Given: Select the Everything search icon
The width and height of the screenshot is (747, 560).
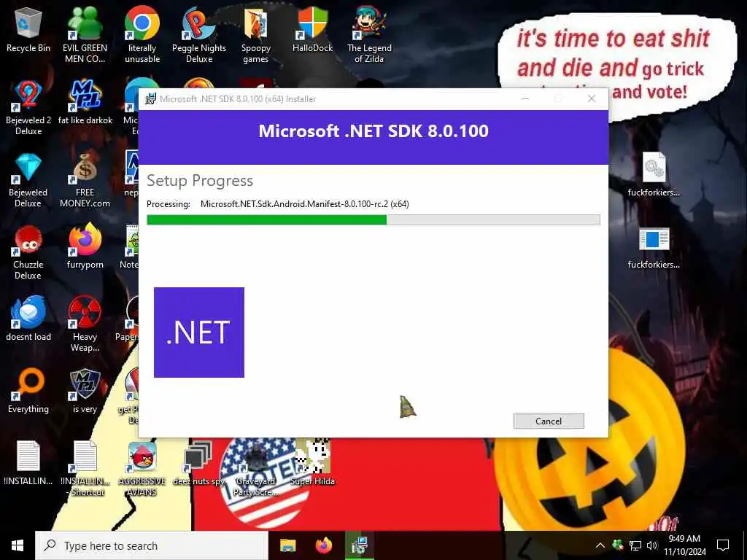Looking at the screenshot, I should tap(28, 391).
